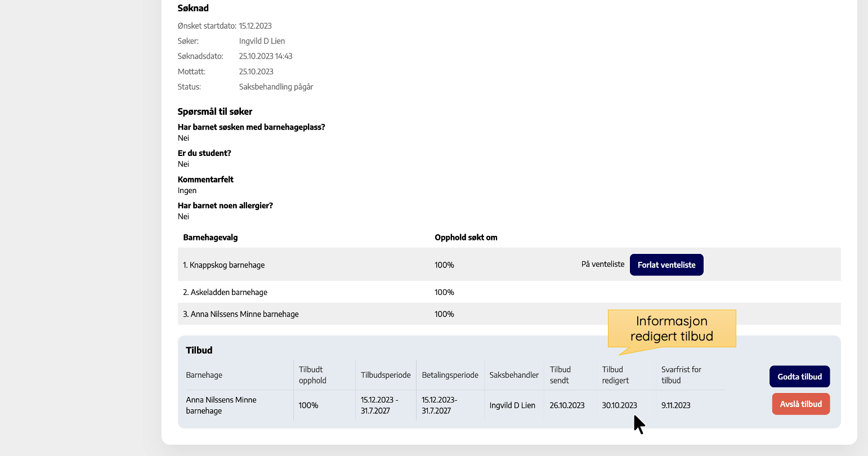
Task: Click the 'Barnehagevalg' column header
Action: click(x=211, y=238)
